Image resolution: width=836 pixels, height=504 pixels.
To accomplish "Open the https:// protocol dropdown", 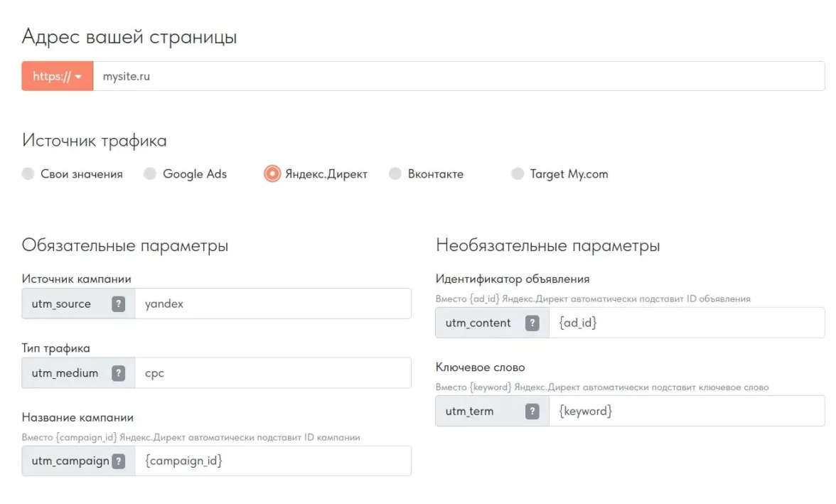I will pos(58,76).
